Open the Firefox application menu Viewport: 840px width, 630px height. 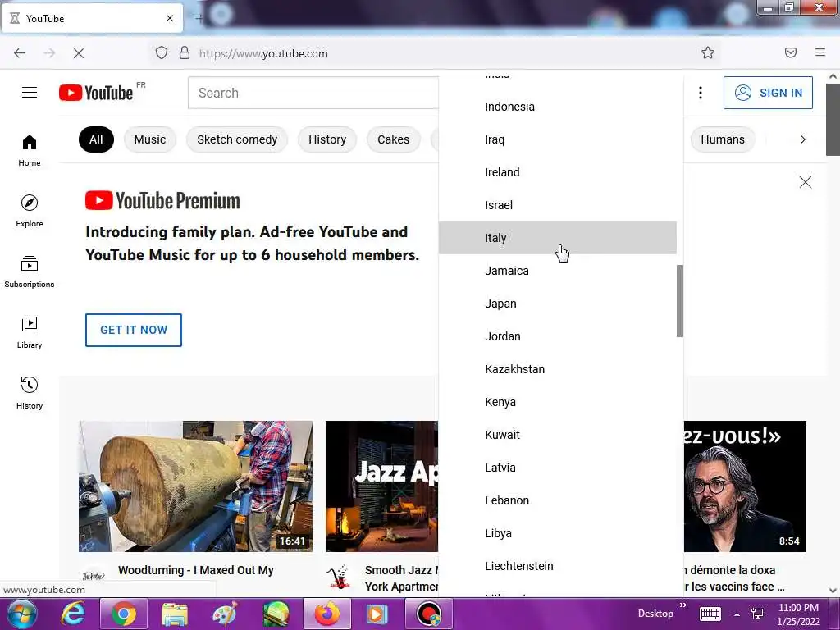tap(819, 52)
